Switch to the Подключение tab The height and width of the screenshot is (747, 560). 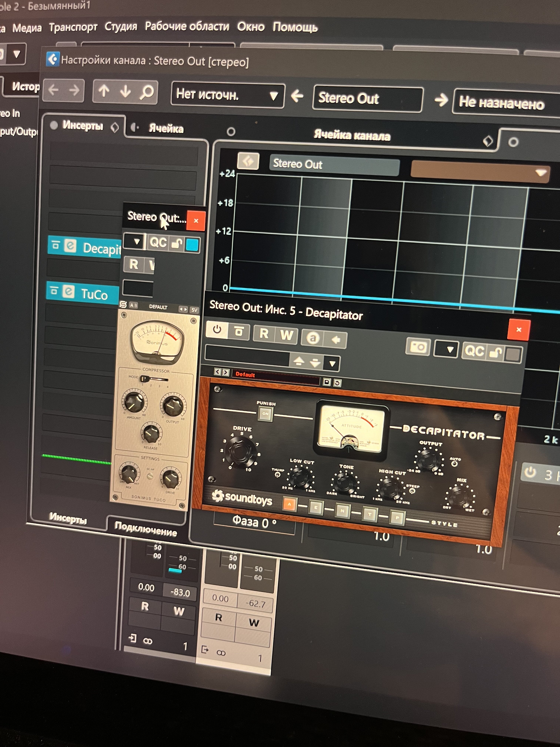(146, 529)
